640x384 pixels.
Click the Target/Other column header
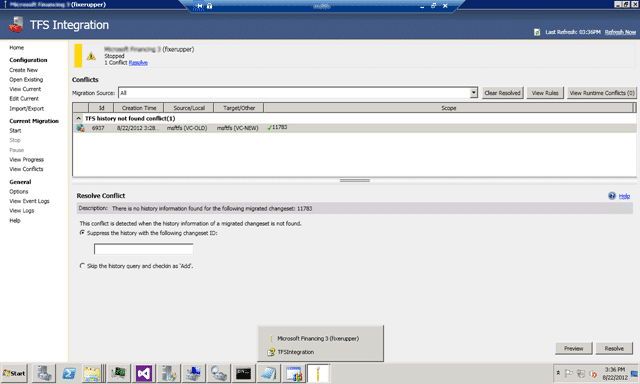pos(239,108)
